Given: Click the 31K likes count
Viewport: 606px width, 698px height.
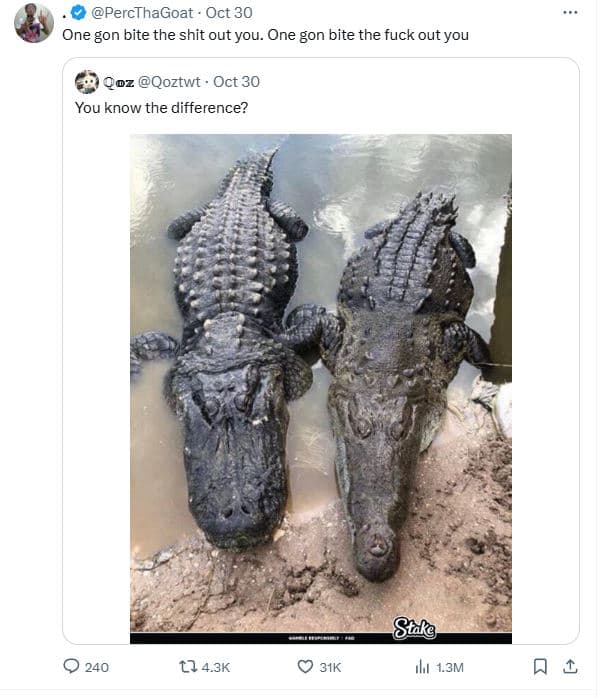Looking at the screenshot, I should [330, 667].
